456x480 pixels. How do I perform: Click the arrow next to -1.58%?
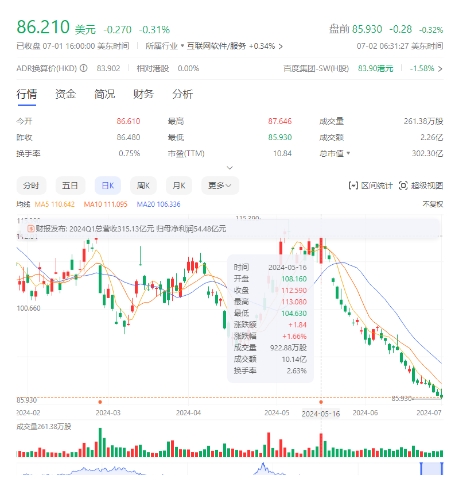tap(440, 69)
